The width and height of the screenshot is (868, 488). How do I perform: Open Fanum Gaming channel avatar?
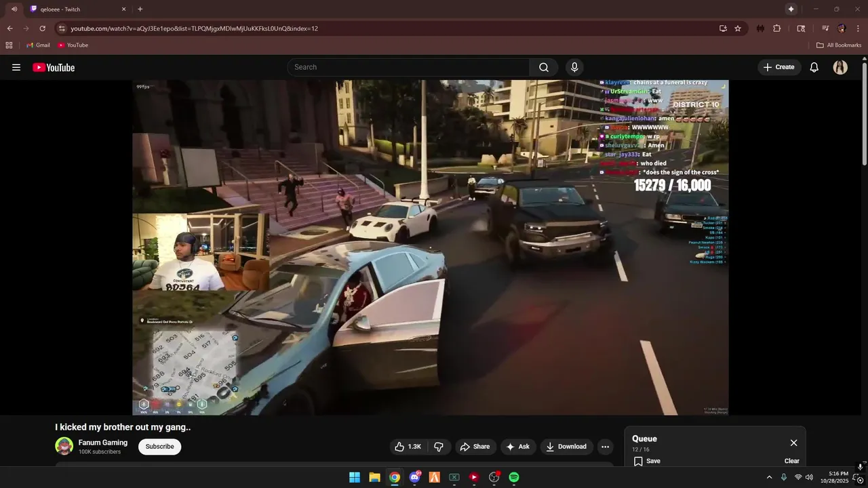click(x=64, y=446)
